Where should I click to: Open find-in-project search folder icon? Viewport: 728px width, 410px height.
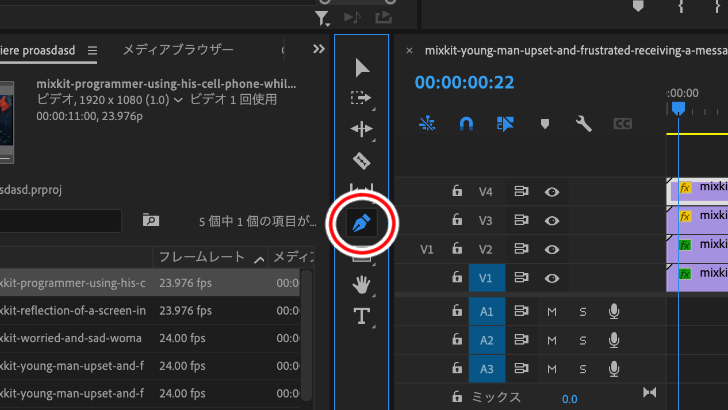(151, 220)
